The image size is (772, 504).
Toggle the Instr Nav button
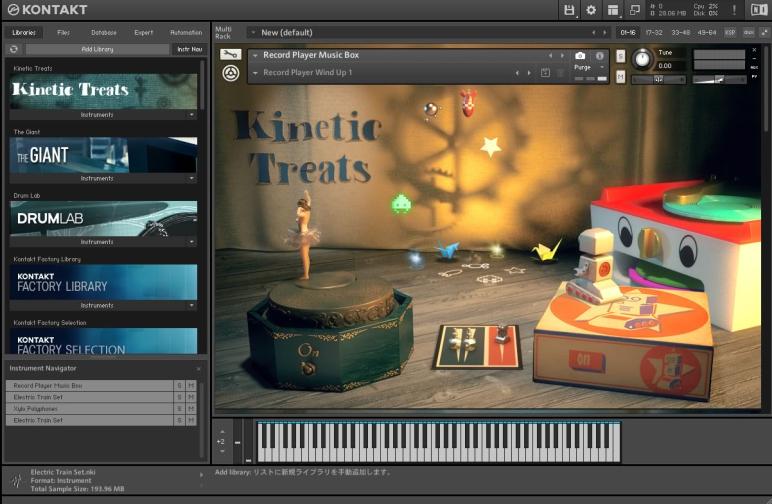point(190,49)
